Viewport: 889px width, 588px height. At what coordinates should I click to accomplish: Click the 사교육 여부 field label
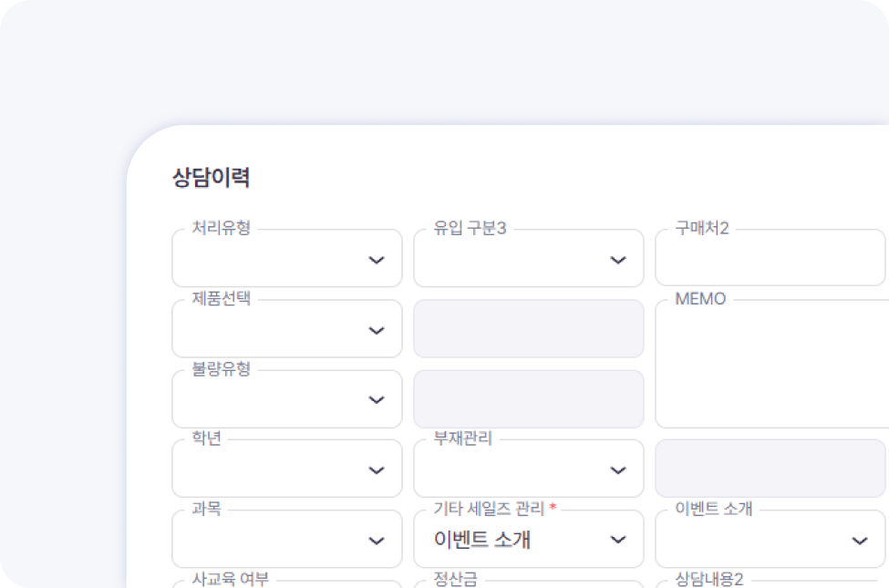coord(231,579)
